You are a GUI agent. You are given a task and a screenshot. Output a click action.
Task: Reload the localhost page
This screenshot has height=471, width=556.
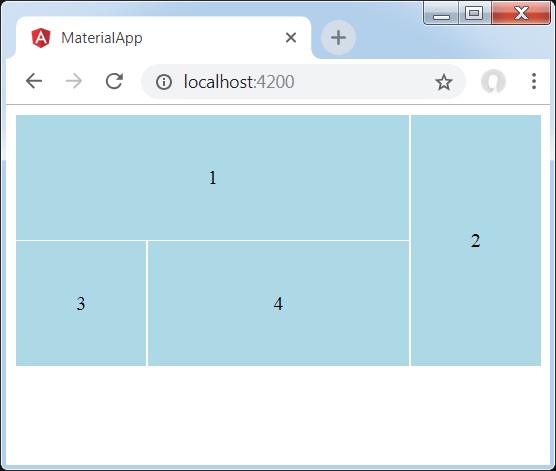click(x=114, y=81)
